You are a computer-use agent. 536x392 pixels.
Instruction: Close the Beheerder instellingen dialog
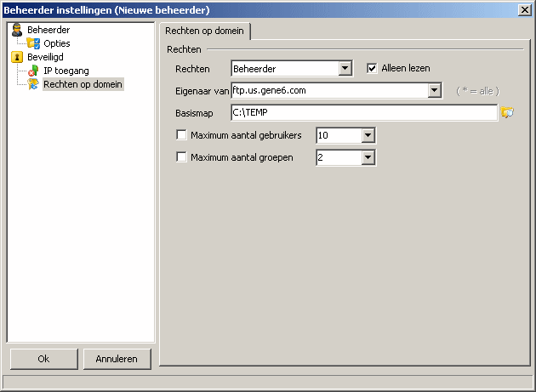click(525, 10)
